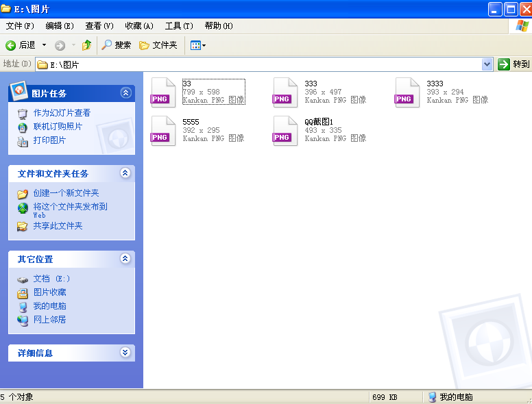Collapse the 其它位置 panel chevron

coord(125,259)
